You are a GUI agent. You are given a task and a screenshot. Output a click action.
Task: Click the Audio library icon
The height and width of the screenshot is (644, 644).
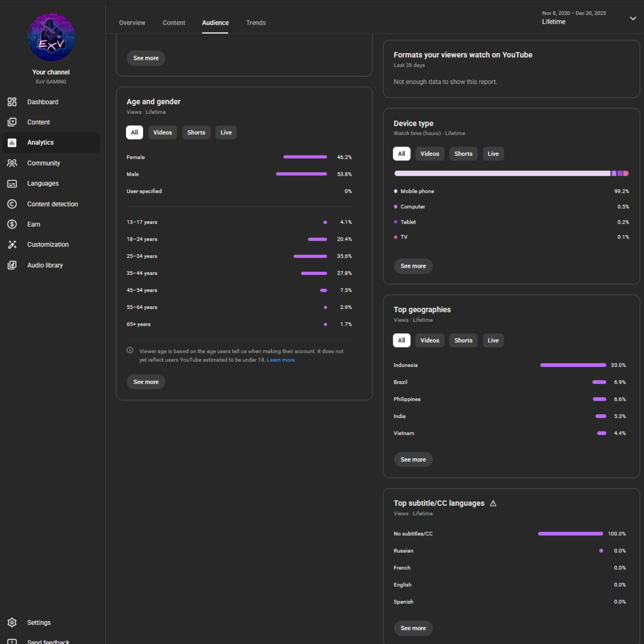[12, 265]
